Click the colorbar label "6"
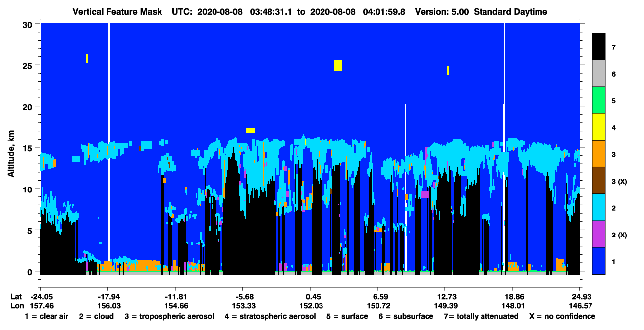The height and width of the screenshot is (330, 644). tap(614, 74)
